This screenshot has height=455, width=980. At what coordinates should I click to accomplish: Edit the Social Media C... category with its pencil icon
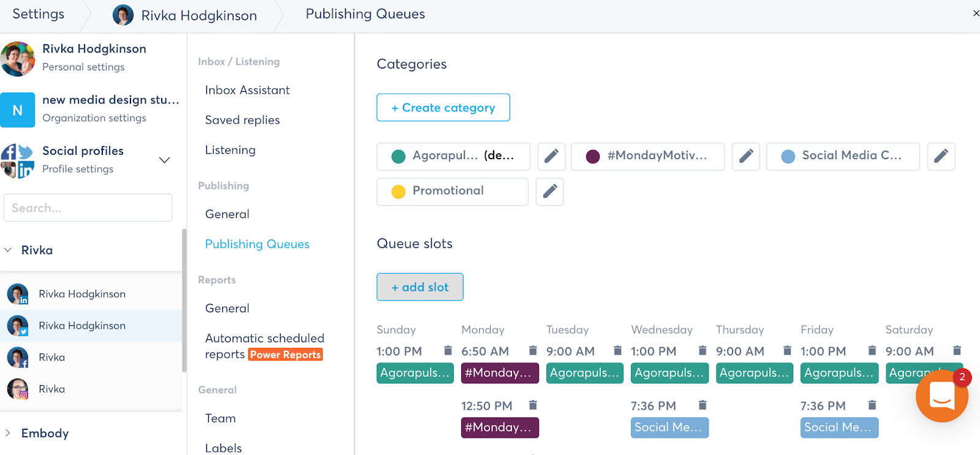tap(941, 156)
